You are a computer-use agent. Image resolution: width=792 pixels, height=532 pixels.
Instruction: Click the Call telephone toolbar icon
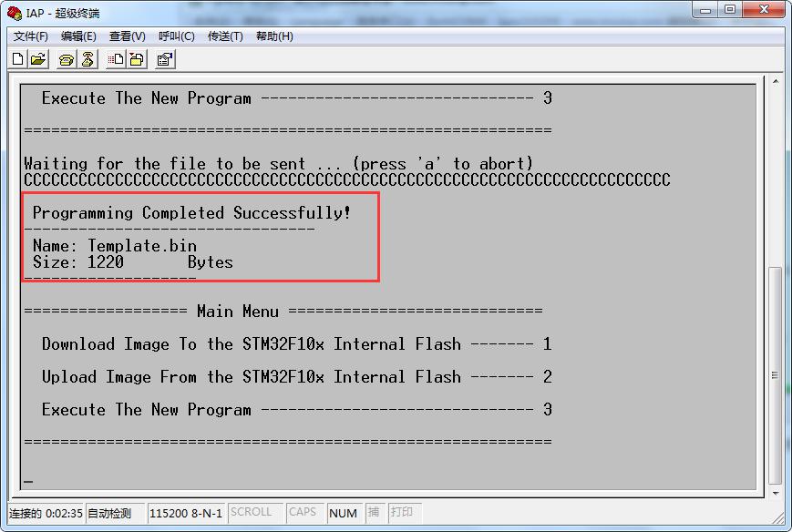pos(67,59)
